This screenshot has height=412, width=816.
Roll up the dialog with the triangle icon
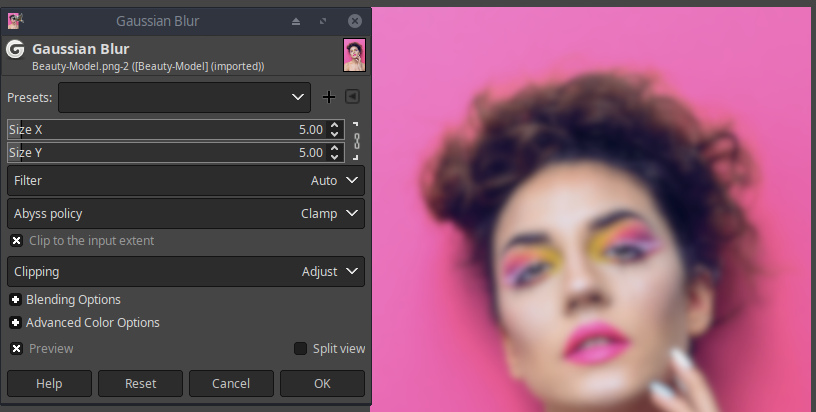point(296,21)
